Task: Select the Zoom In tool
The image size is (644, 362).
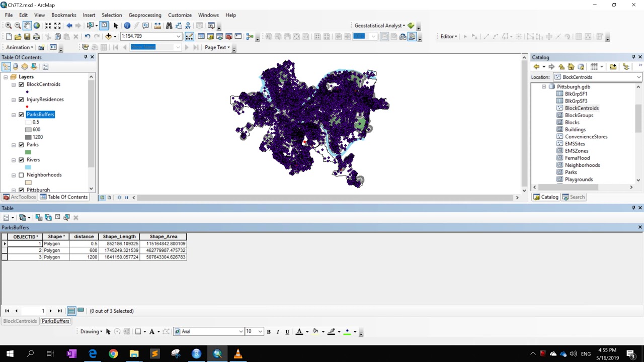Action: [x=8, y=26]
